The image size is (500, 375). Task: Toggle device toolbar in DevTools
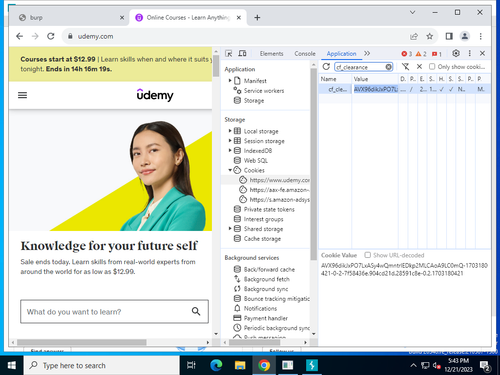(242, 54)
